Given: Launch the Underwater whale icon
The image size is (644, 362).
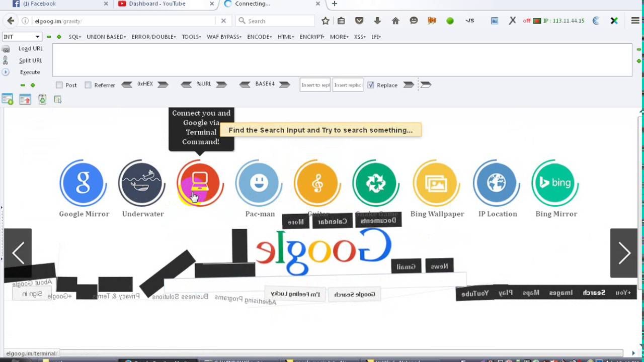Looking at the screenshot, I should 142,183.
